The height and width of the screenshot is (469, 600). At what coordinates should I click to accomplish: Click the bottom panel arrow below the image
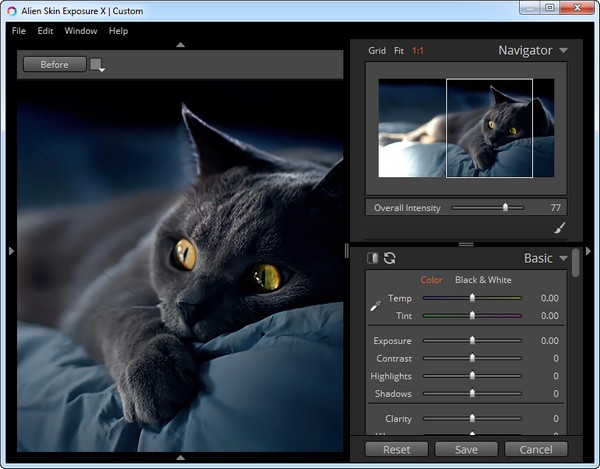pos(180,457)
